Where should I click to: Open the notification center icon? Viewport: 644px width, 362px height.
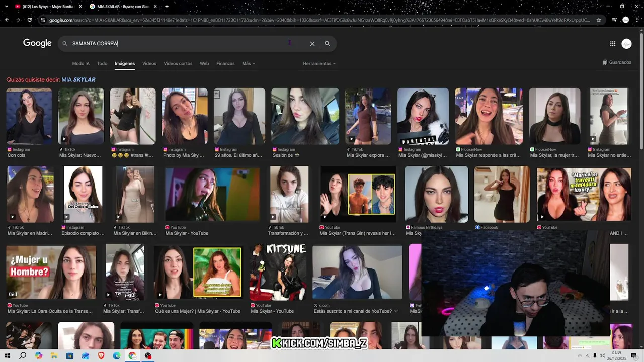[634, 356]
